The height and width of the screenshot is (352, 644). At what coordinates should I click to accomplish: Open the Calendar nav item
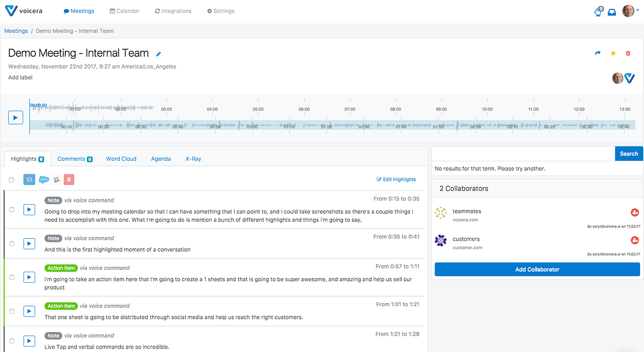[x=124, y=11]
